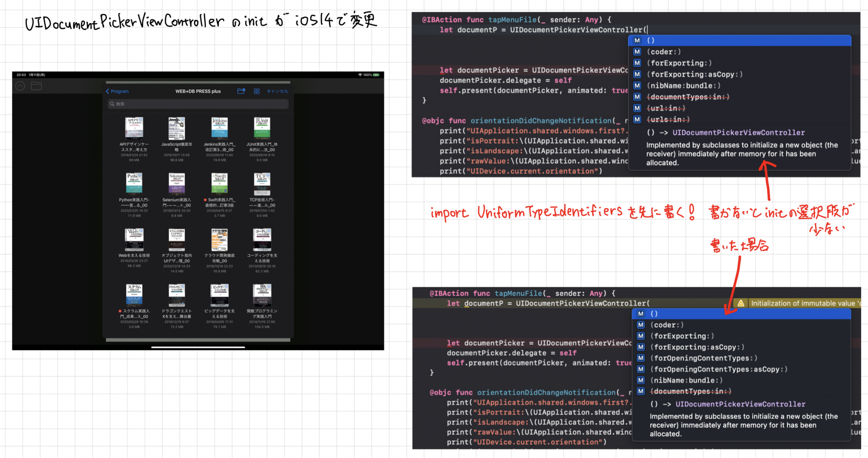Image resolution: width=868 pixels, height=458 pixels.
Task: Click the magnifier icon in the search bar
Action: pyautogui.click(x=112, y=104)
